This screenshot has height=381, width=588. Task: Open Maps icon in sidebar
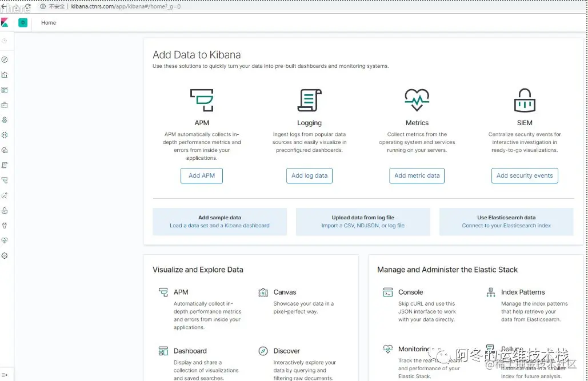coord(5,120)
